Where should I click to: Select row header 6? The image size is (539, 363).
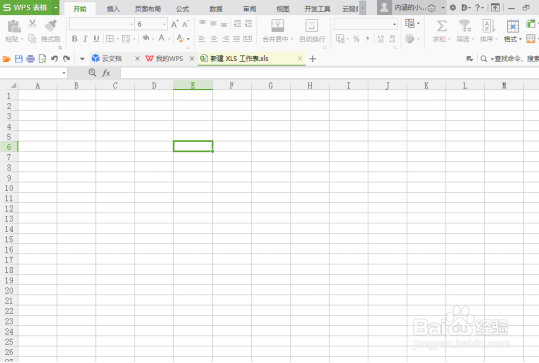point(9,147)
